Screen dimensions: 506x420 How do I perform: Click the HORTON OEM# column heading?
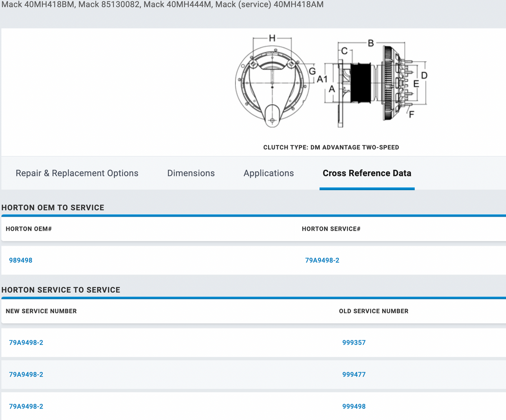28,229
